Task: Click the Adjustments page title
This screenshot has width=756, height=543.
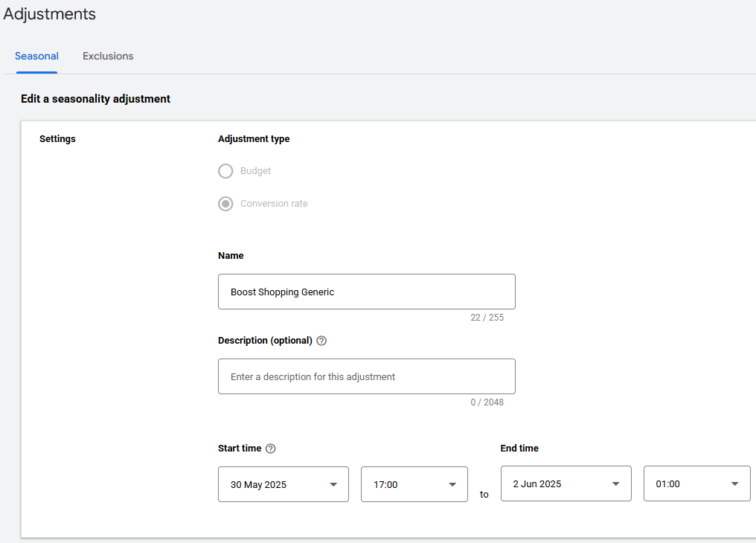Action: pos(49,13)
